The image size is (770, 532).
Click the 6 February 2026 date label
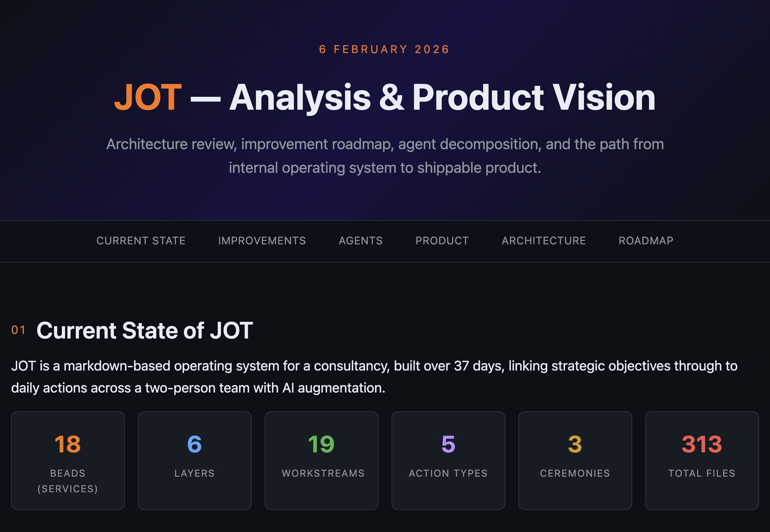click(x=384, y=49)
